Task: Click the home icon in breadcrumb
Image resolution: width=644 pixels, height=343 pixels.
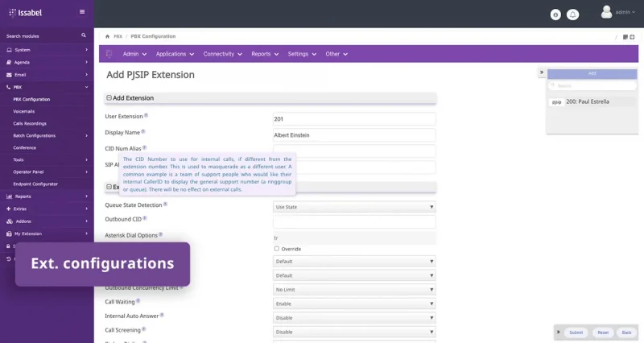Action: tap(108, 36)
